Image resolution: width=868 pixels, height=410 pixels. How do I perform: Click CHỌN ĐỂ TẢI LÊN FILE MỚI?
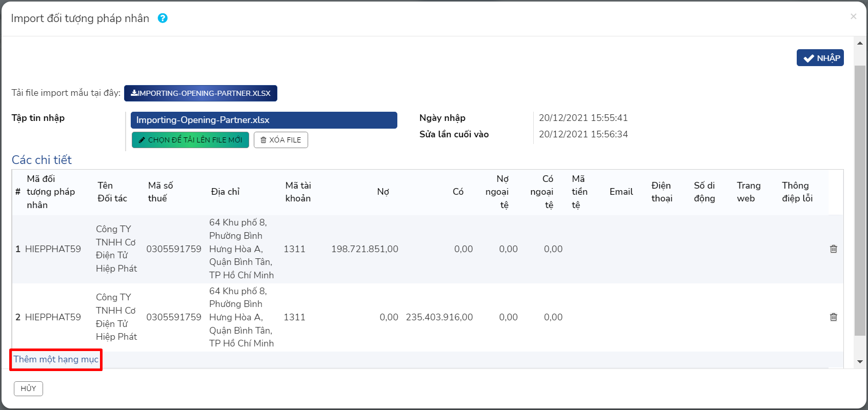tap(190, 140)
